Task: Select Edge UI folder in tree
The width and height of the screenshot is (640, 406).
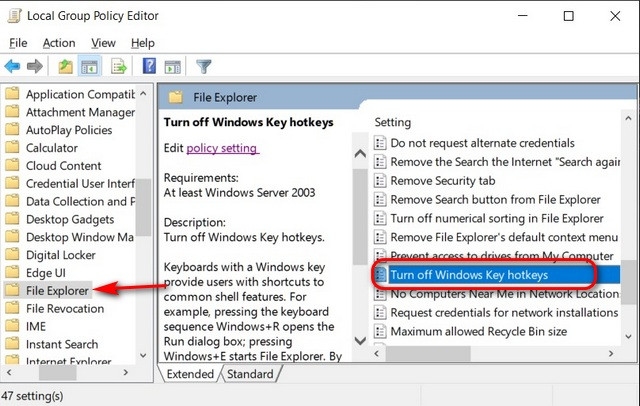Action: 36,273
